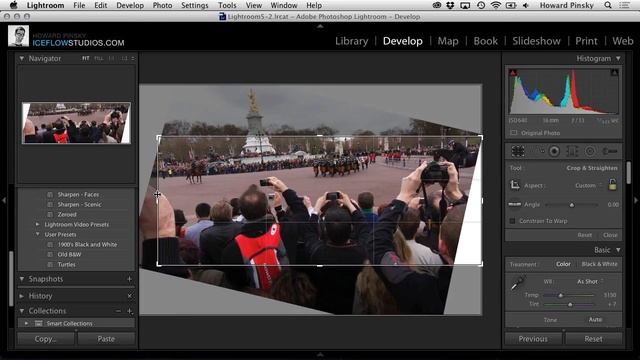640x360 pixels.
Task: Pick the White Balance eyedropper tool
Action: [x=518, y=283]
